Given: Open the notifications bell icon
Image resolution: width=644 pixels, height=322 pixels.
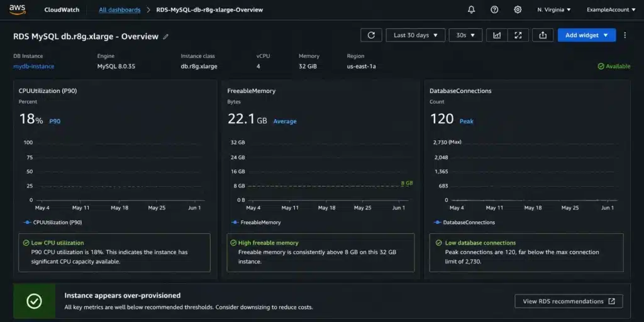Looking at the screenshot, I should pos(472,9).
